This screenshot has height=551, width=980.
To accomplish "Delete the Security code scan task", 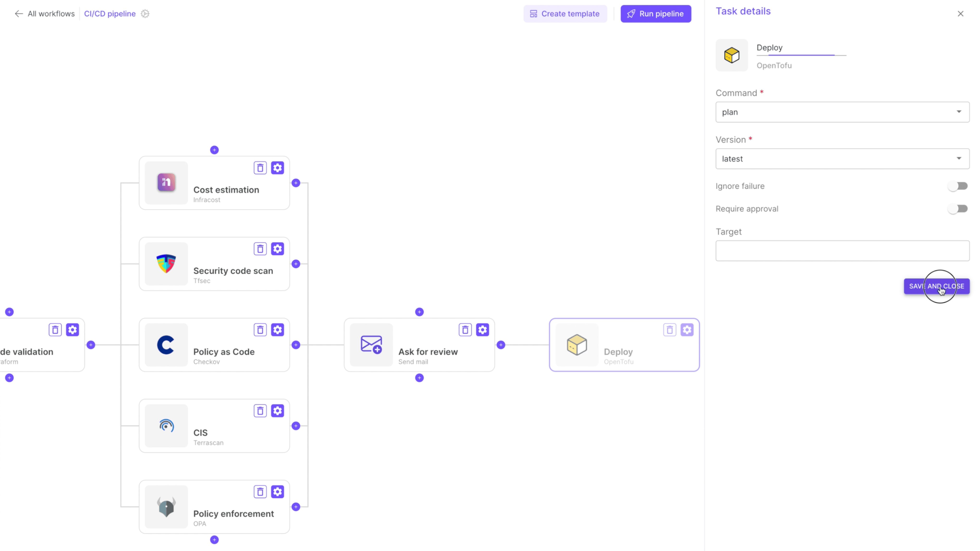I will coord(260,249).
